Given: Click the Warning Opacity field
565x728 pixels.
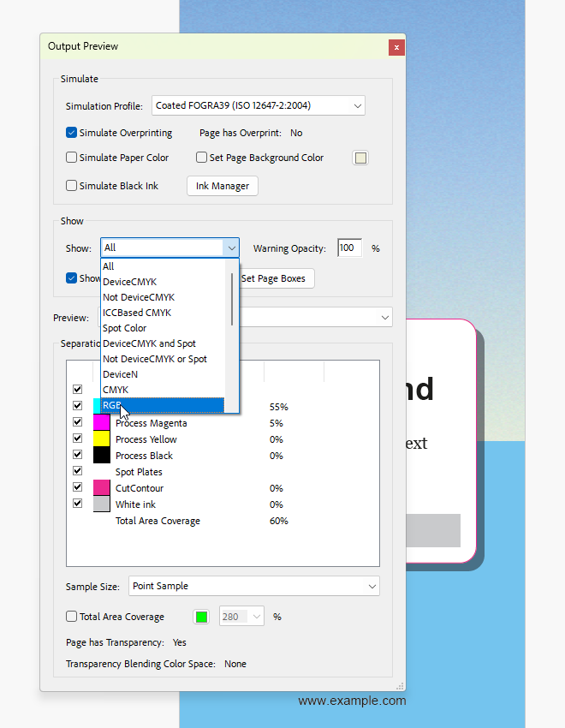Looking at the screenshot, I should [349, 248].
